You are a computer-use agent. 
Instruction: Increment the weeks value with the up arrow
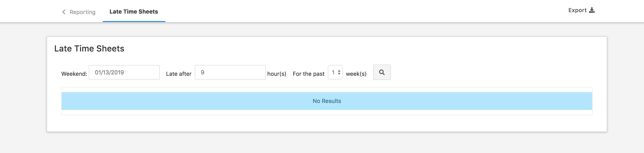[339, 71]
